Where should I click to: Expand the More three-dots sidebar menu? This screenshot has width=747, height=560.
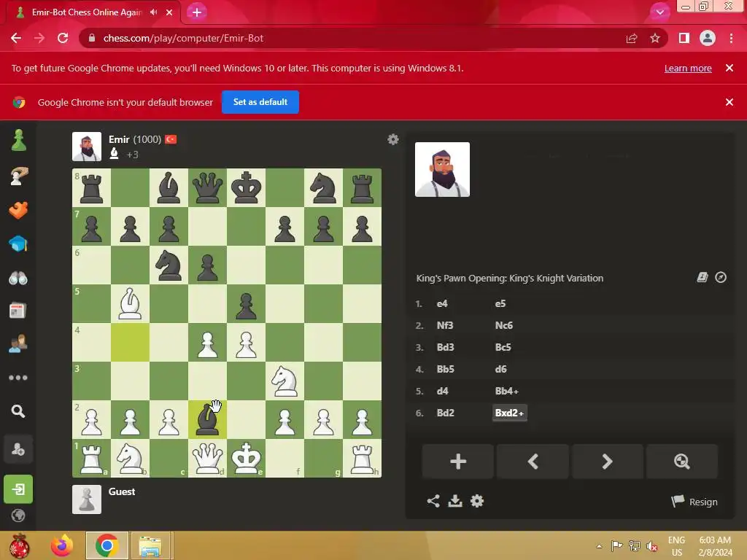point(18,378)
